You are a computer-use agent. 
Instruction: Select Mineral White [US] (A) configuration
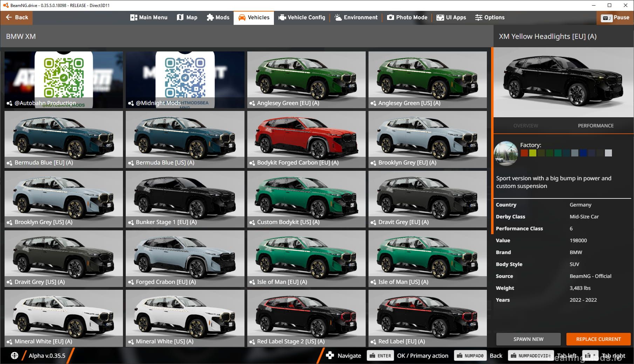pos(185,318)
